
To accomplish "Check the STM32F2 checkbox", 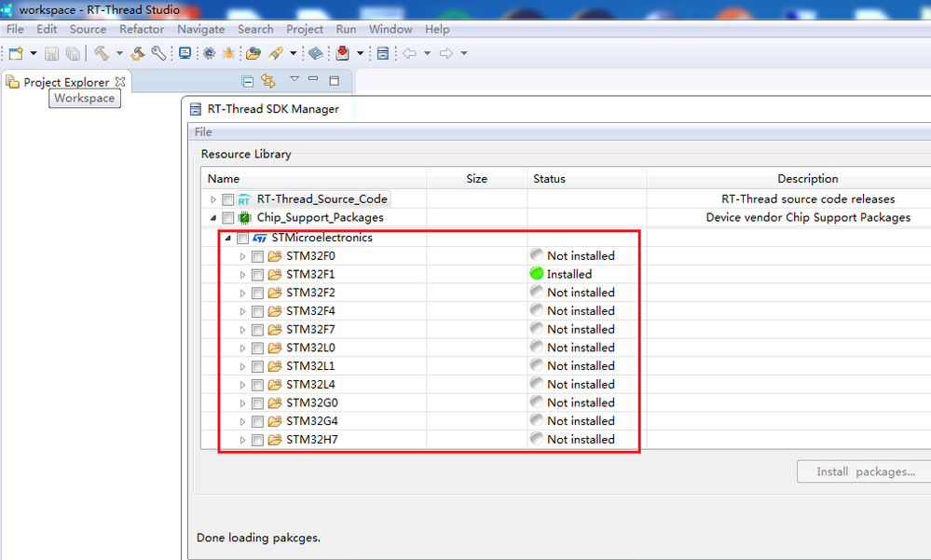I will pos(257,294).
